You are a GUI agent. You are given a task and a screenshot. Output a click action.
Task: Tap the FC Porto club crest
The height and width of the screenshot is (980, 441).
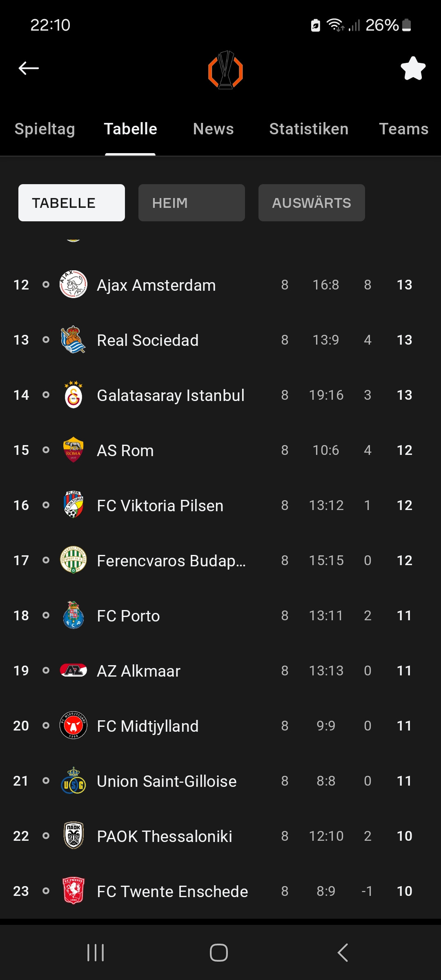coord(73,615)
